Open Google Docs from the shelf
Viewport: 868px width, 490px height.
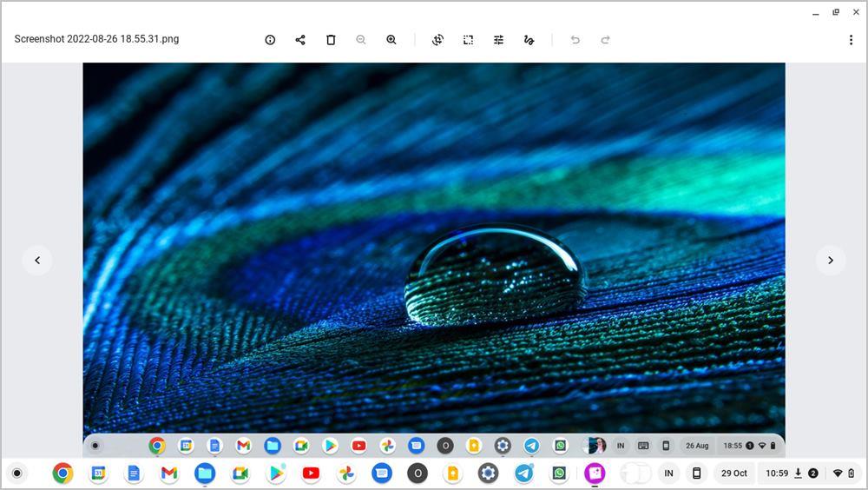pyautogui.click(x=134, y=473)
